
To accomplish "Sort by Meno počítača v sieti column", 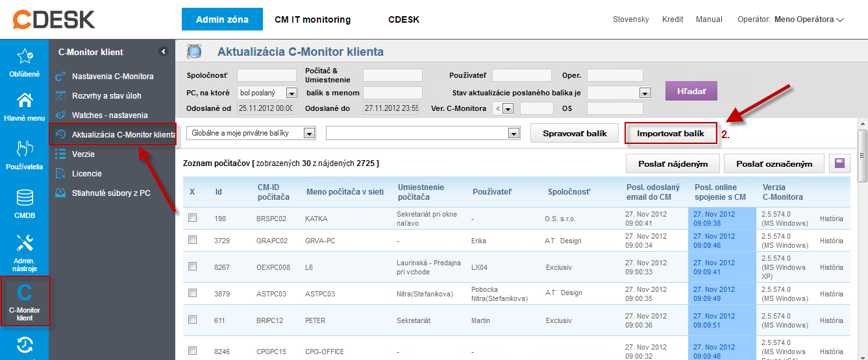I will [x=344, y=192].
